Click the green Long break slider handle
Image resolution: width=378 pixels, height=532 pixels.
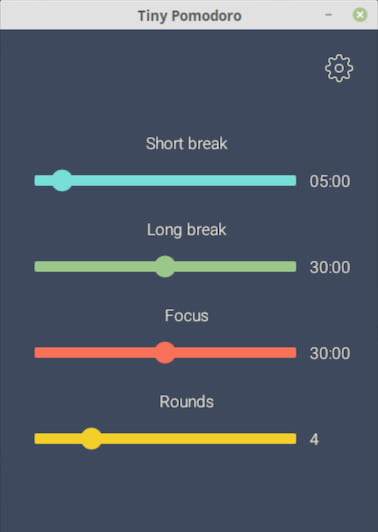point(165,267)
